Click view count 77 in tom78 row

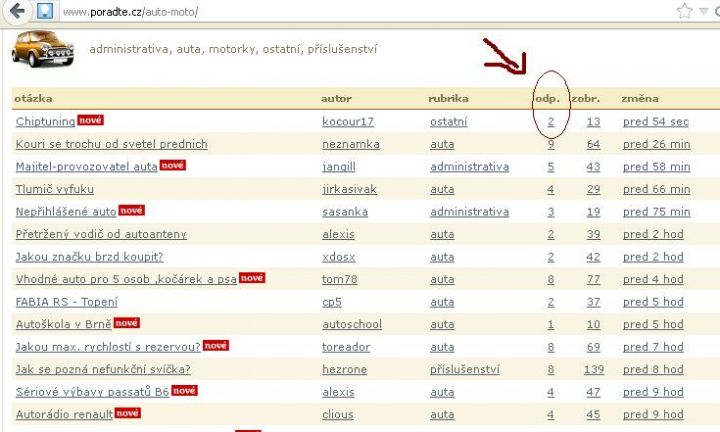593,279
